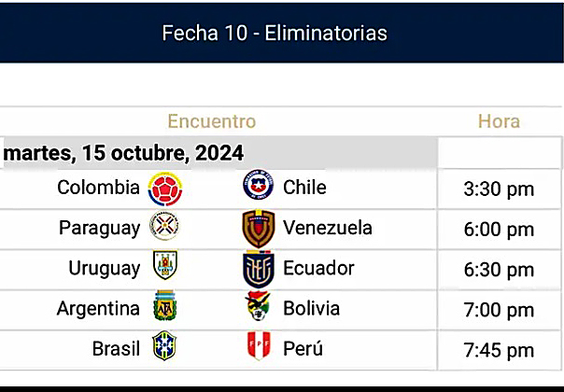Click the Venezuela team name
This screenshot has height=392, width=564.
pos(328,228)
